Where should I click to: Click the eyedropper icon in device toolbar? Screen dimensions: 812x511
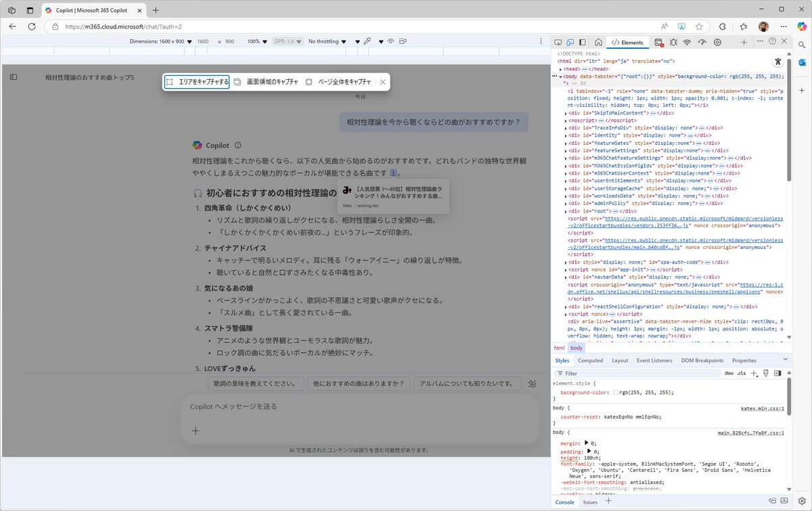pos(367,41)
